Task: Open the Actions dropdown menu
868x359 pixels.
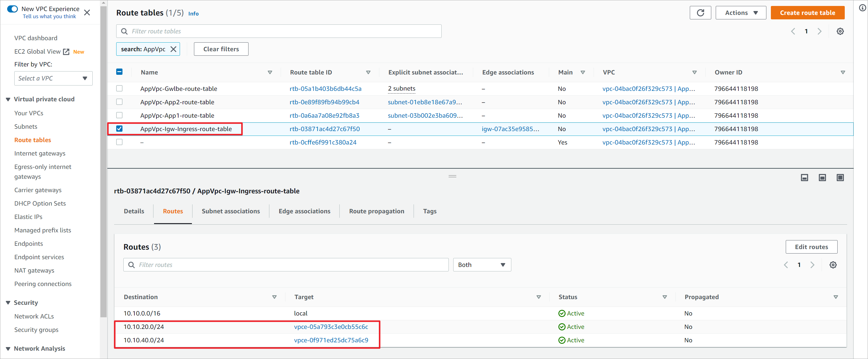Action: pos(741,13)
